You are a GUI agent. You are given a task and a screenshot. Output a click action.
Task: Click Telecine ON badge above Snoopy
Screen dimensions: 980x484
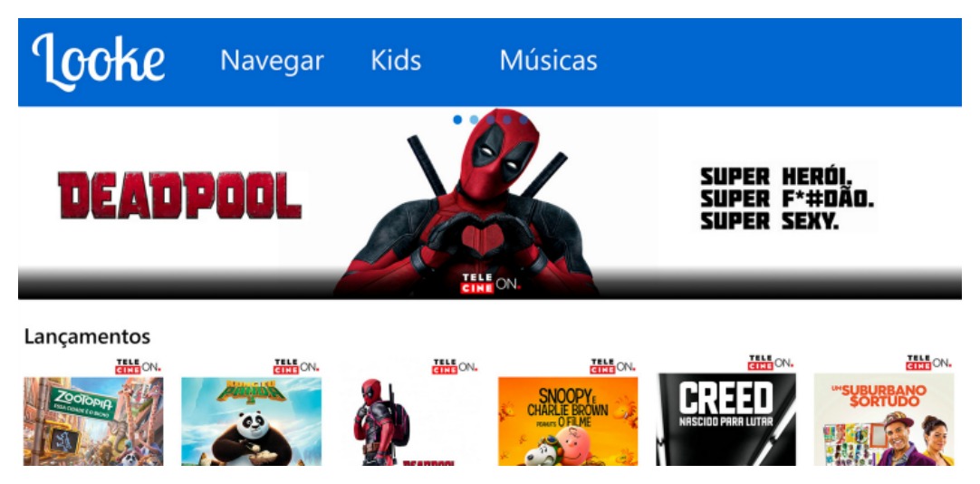point(612,366)
